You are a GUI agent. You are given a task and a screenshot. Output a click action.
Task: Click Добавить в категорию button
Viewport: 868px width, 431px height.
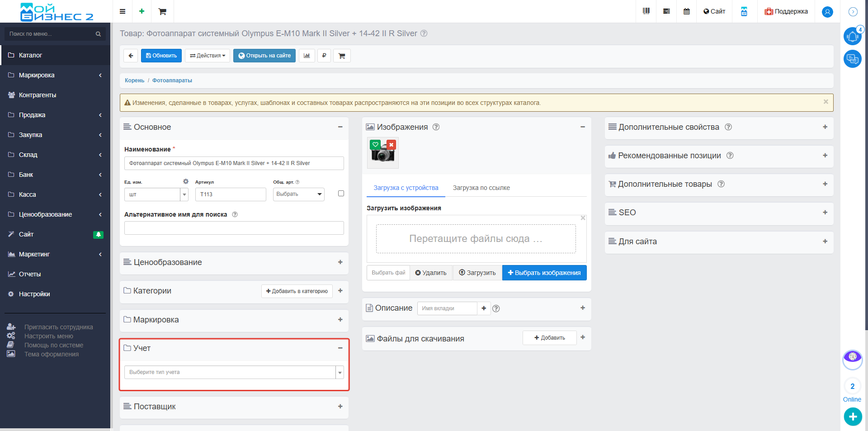pyautogui.click(x=297, y=291)
